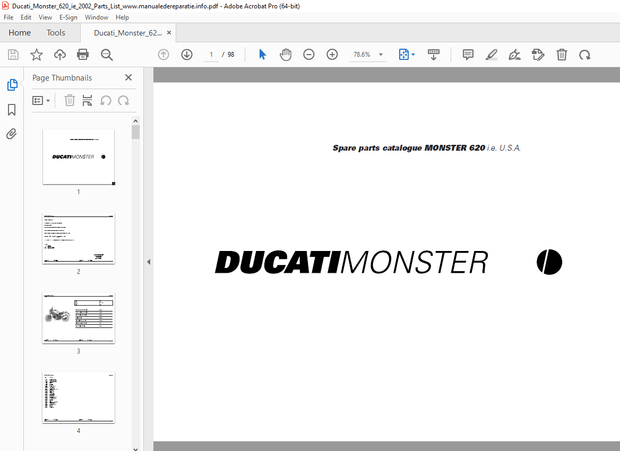Switch to the Tools tab
620x451 pixels.
pyautogui.click(x=56, y=33)
